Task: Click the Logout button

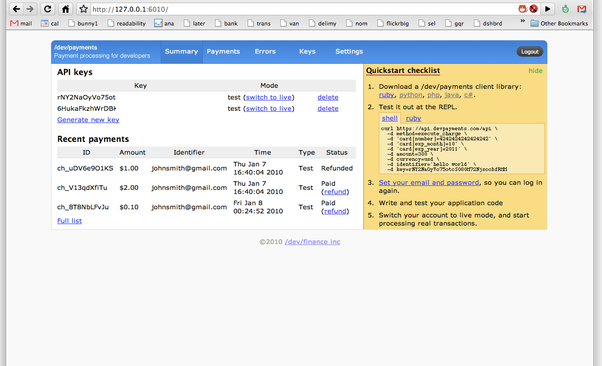Action: pos(530,51)
